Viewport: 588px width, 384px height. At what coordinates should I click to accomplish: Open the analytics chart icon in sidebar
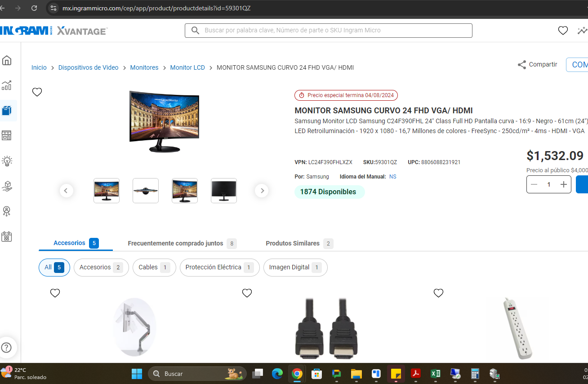[x=7, y=85]
